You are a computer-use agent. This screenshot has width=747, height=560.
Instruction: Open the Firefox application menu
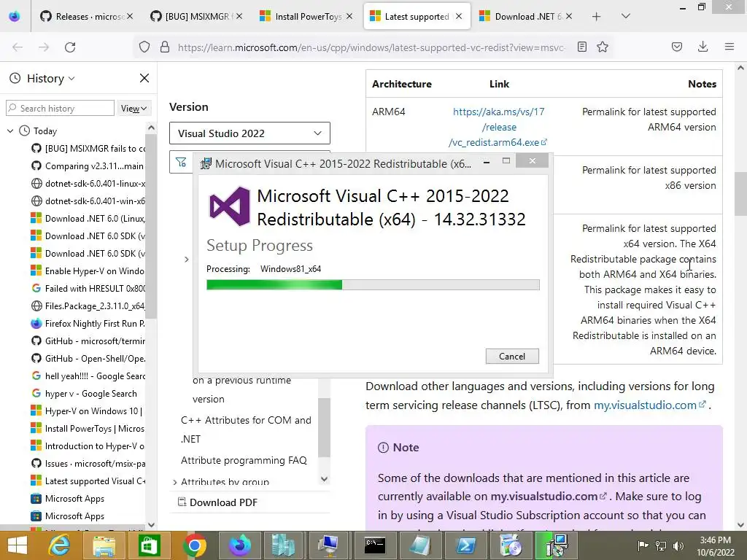click(x=729, y=47)
